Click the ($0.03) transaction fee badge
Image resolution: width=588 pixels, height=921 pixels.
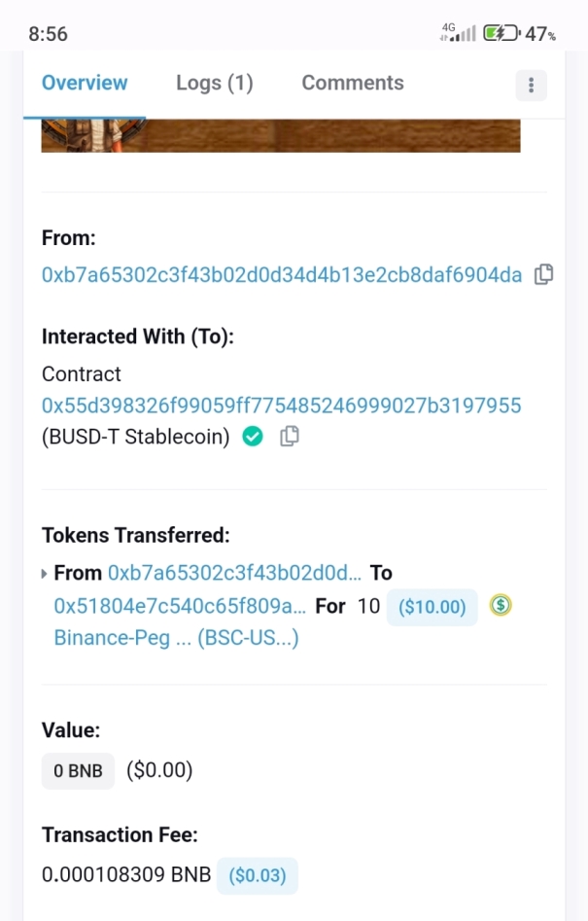click(x=257, y=875)
